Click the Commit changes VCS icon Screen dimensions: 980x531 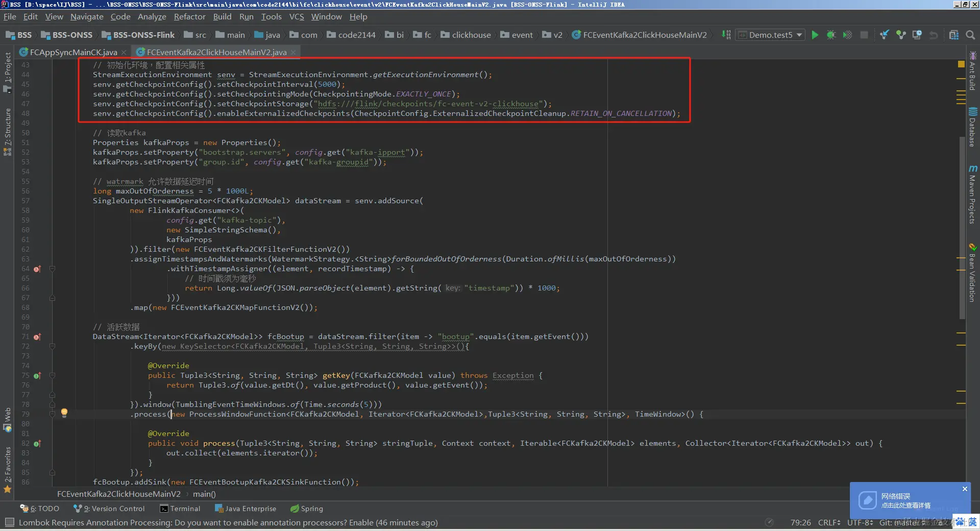tap(901, 35)
